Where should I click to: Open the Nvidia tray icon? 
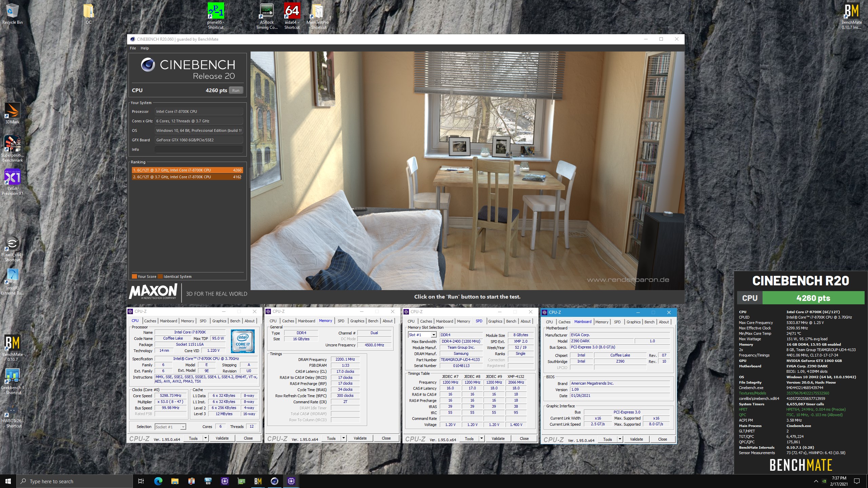pos(824,481)
